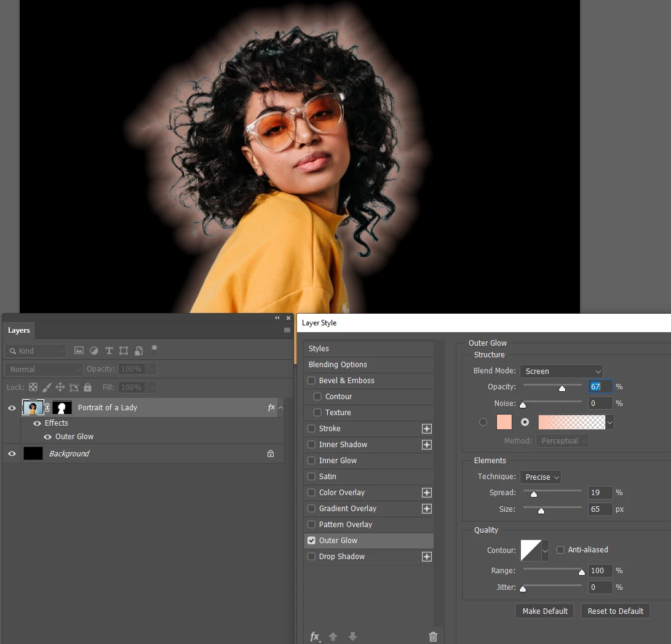Click the lock transparent pixels icon
671x644 pixels.
pos(33,388)
